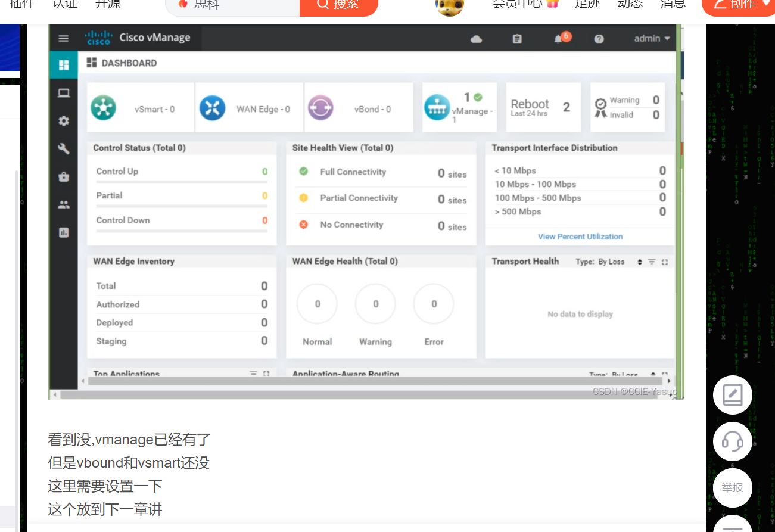This screenshot has height=532, width=775.
Task: Open 动态 in CSDN top bar
Action: [630, 5]
